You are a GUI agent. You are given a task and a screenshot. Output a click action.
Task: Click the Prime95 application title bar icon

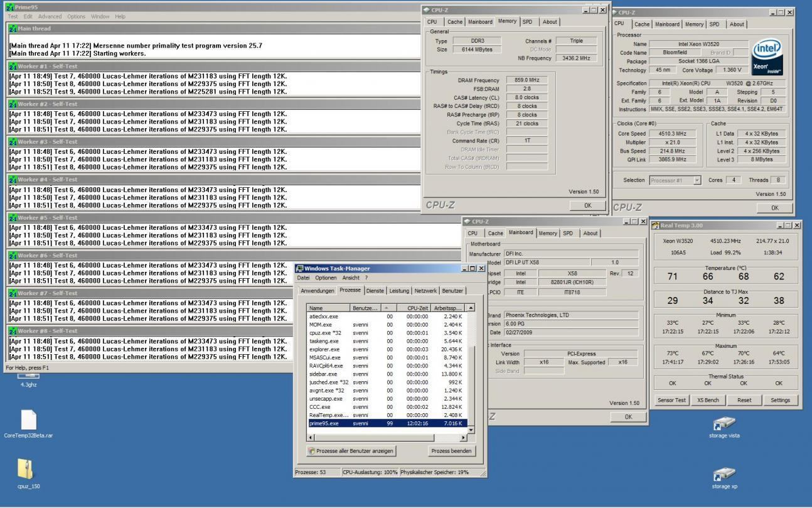(9, 7)
